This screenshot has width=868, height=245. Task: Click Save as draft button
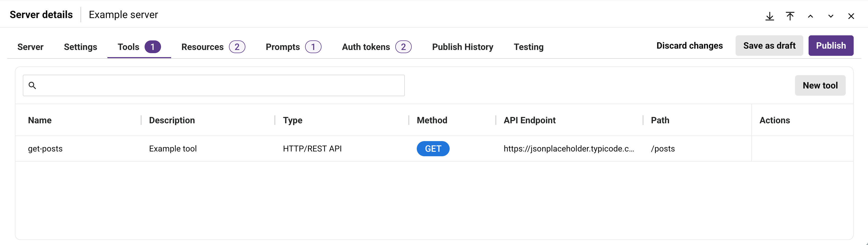click(x=769, y=45)
